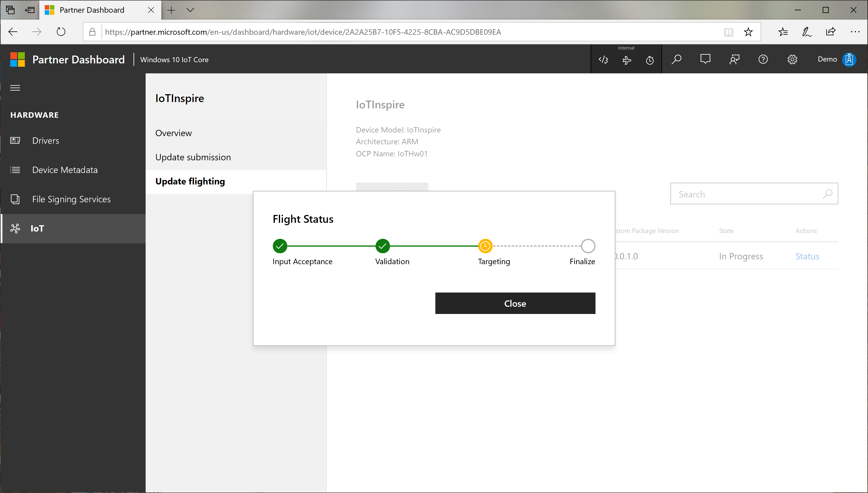Click the code editor icon in toolbar
This screenshot has width=868, height=493.
pyautogui.click(x=603, y=59)
